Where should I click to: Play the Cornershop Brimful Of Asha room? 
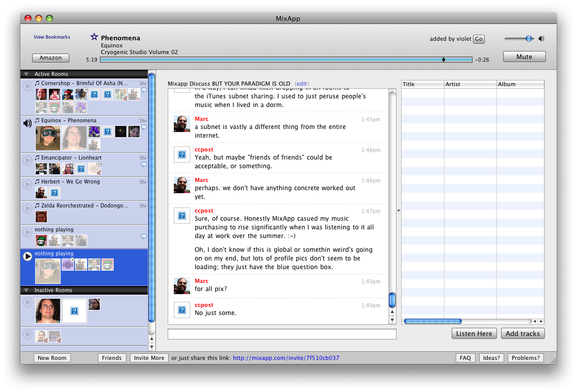(28, 87)
